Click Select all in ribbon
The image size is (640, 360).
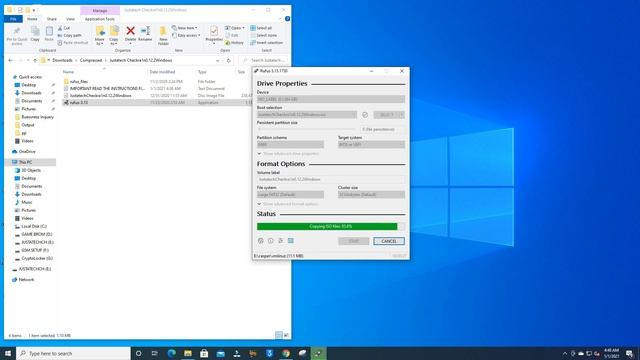(261, 28)
